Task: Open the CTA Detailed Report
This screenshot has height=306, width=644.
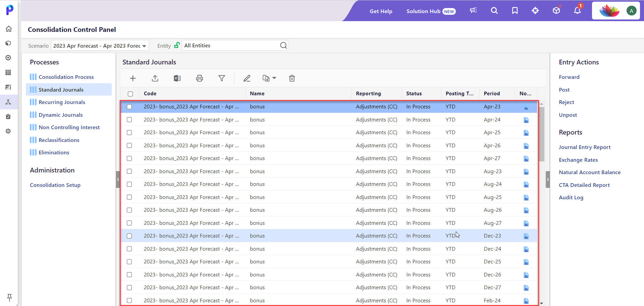Action: (x=584, y=185)
